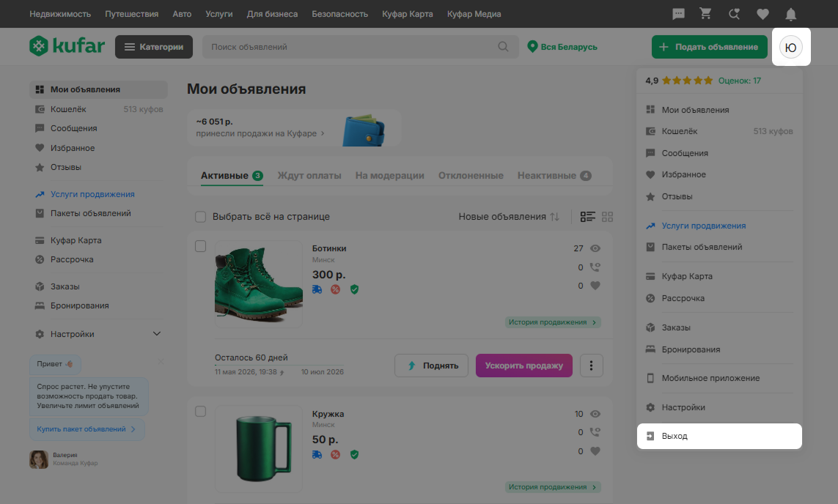This screenshot has height=504, width=838.
Task: Open Недвижимость in top navigation
Action: (60, 14)
